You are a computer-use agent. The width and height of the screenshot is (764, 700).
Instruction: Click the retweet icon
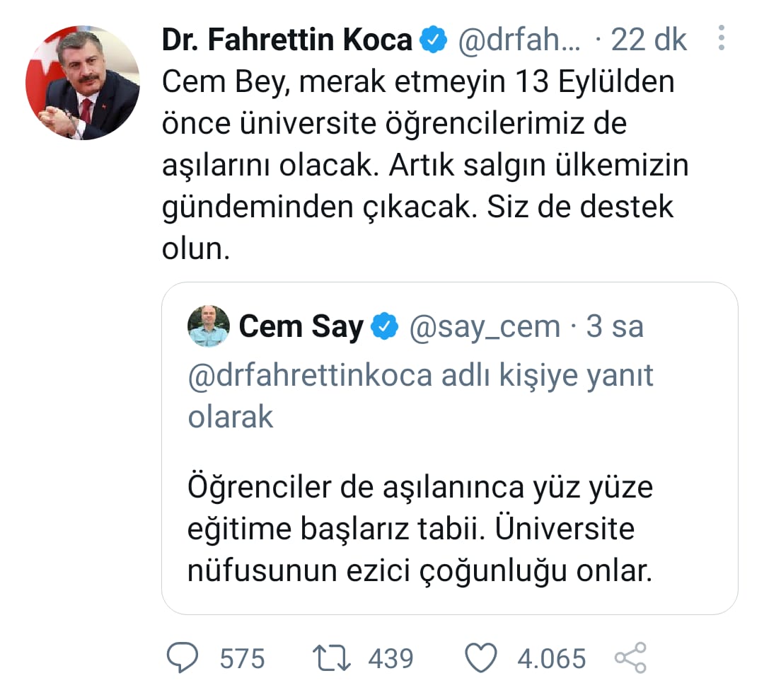tap(332, 658)
